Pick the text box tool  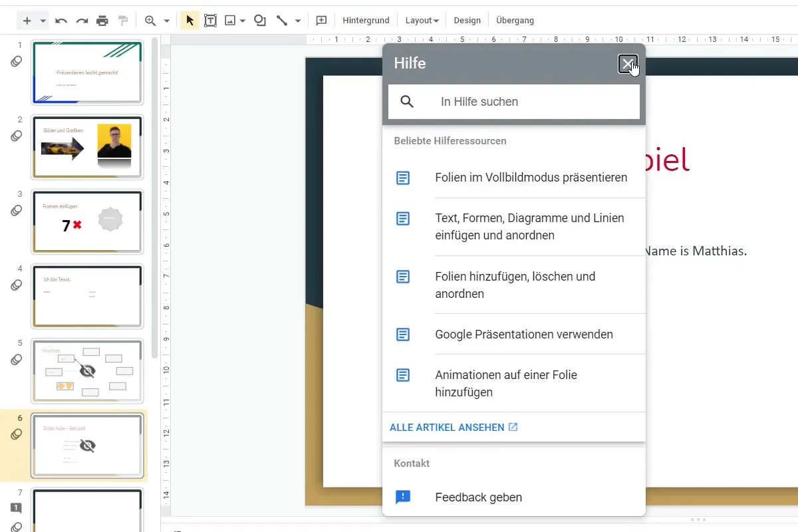pos(210,21)
